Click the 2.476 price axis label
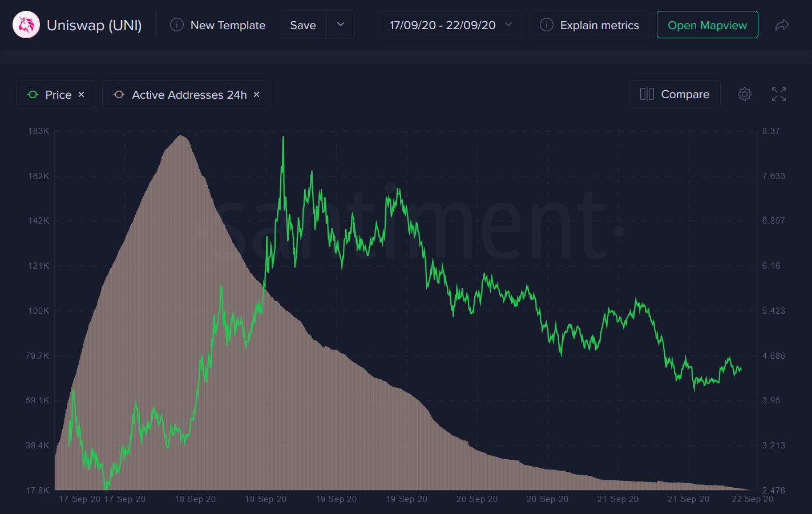This screenshot has width=812, height=514. [774, 491]
